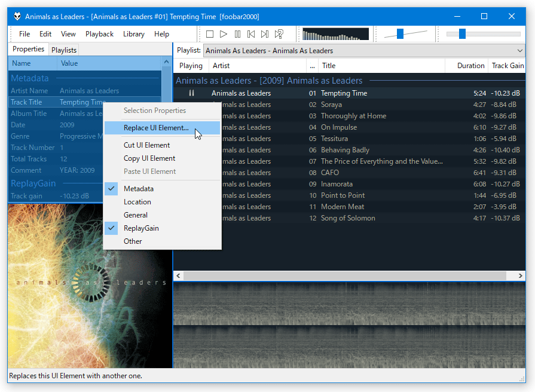Click the foobar2000 title bar icon
The height and width of the screenshot is (392, 535).
point(17,16)
